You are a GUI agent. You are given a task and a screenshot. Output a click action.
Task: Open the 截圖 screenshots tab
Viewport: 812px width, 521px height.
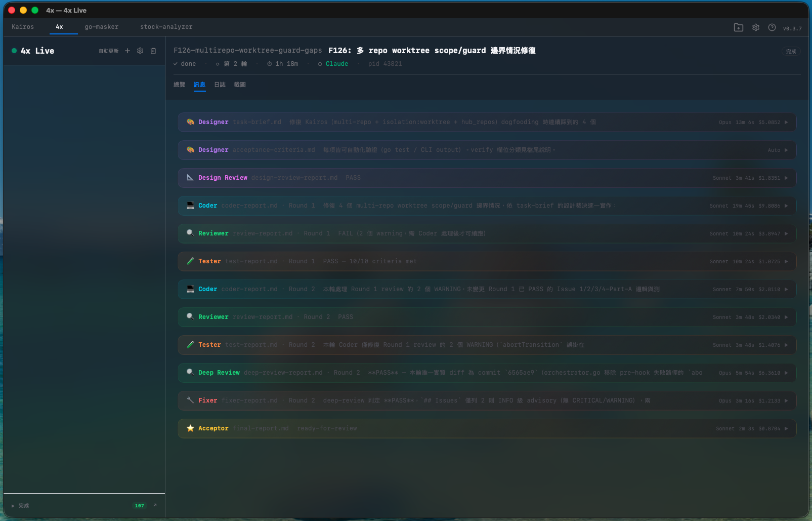(240, 85)
